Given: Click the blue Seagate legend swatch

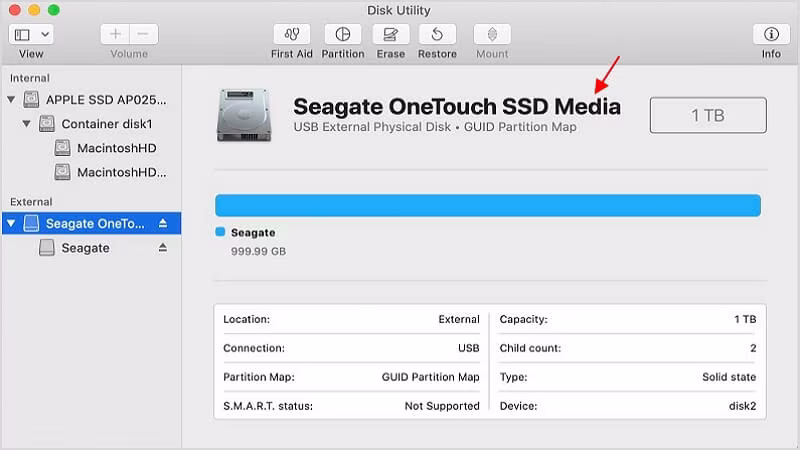Looking at the screenshot, I should (220, 232).
